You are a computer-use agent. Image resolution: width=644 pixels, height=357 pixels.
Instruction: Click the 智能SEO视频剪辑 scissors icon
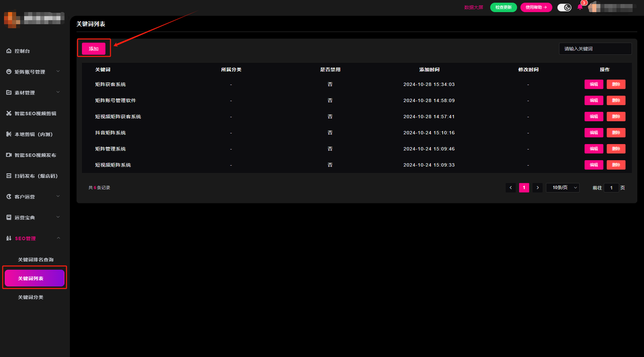pyautogui.click(x=9, y=114)
